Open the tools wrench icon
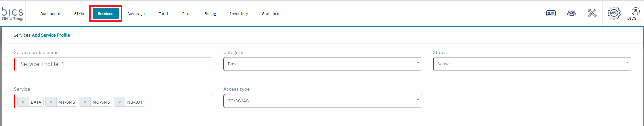Image resolution: width=644 pixels, height=126 pixels. pyautogui.click(x=592, y=13)
